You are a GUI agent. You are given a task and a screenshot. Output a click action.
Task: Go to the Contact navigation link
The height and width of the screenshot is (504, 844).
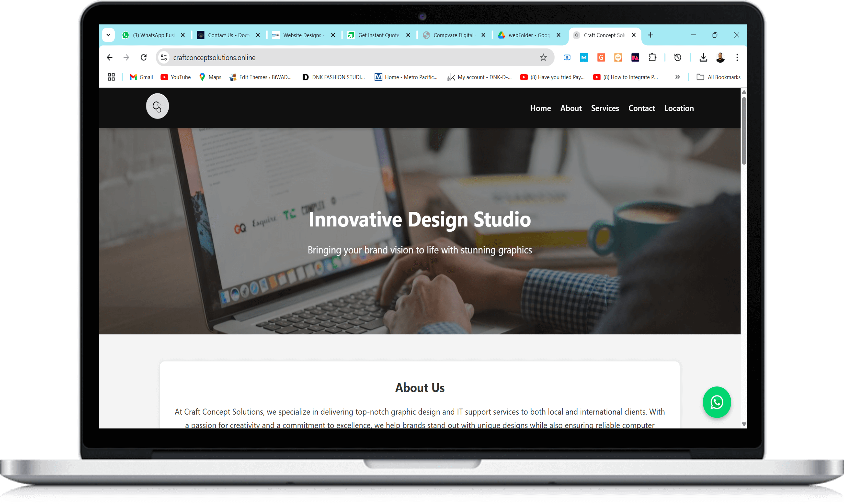pos(641,108)
